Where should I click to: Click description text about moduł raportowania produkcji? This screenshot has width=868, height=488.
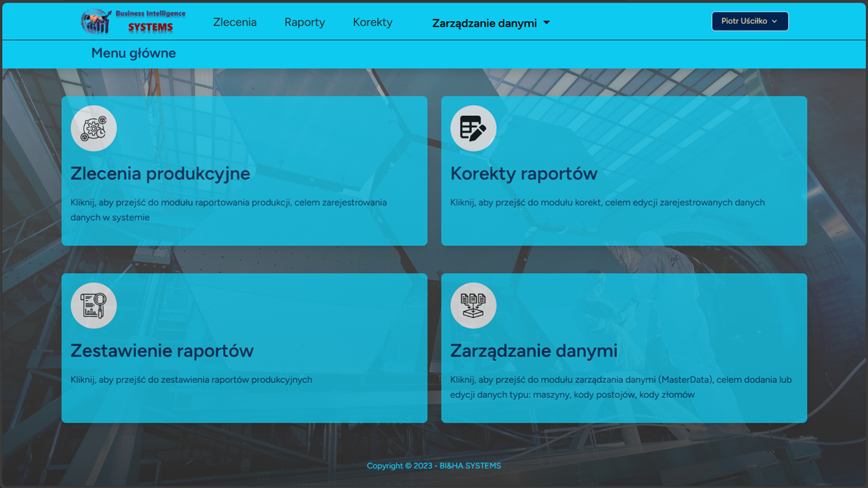tap(229, 210)
